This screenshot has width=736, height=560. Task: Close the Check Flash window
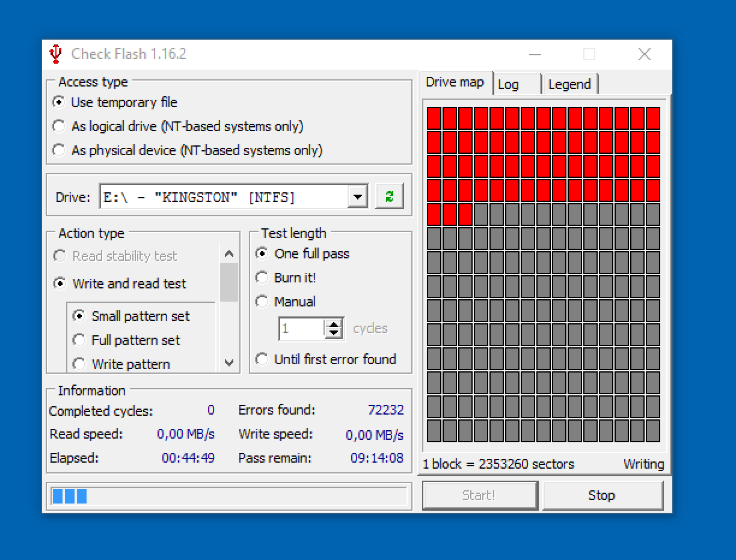[645, 55]
